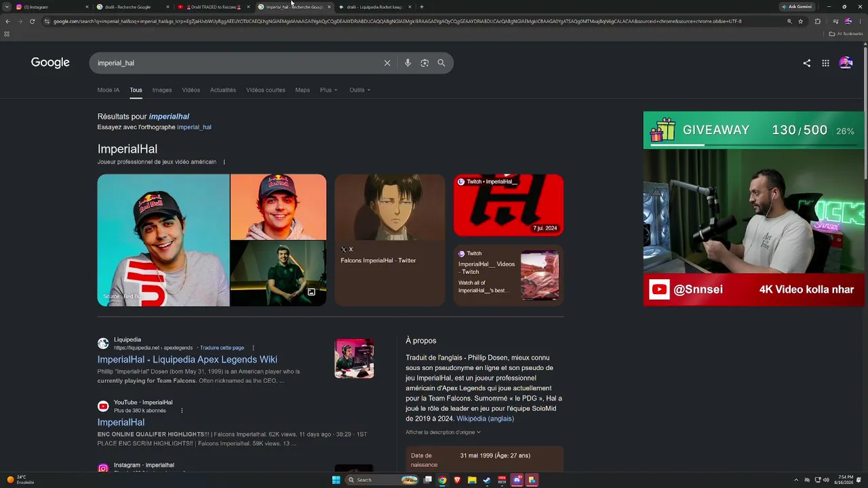Show hidden system tray icons

click(797, 480)
